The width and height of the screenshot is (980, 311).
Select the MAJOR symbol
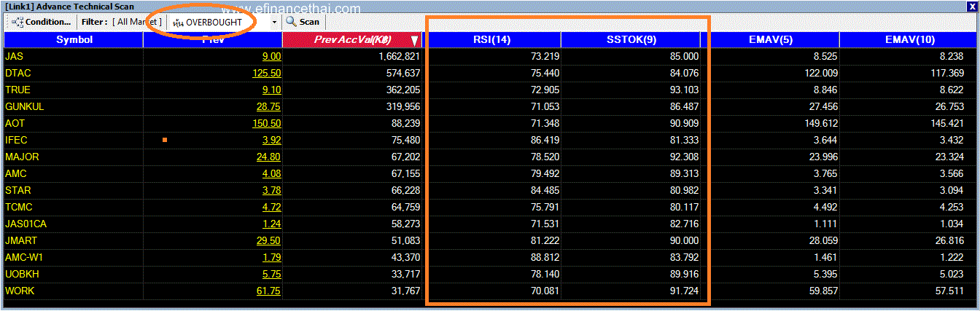click(22, 157)
